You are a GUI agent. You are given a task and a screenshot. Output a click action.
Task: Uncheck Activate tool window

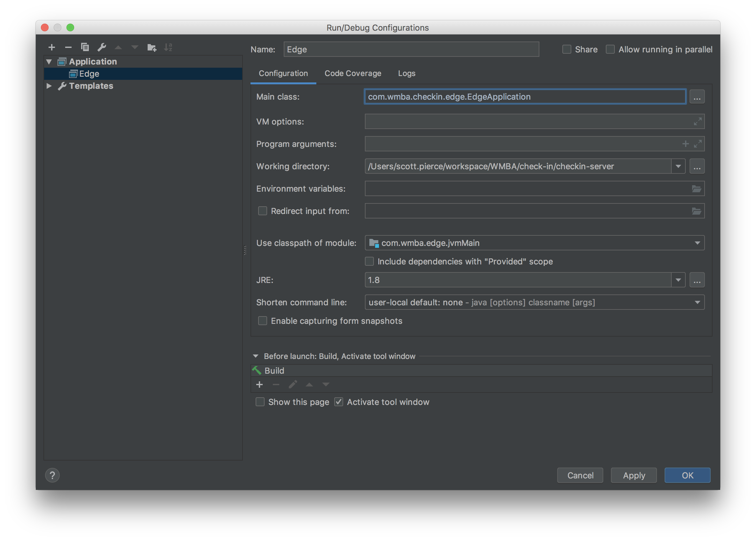[339, 402]
